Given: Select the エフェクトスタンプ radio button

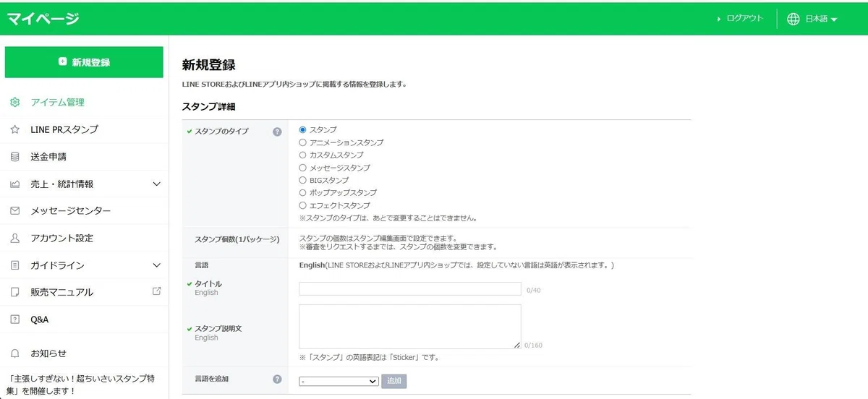Looking at the screenshot, I should coord(303,205).
